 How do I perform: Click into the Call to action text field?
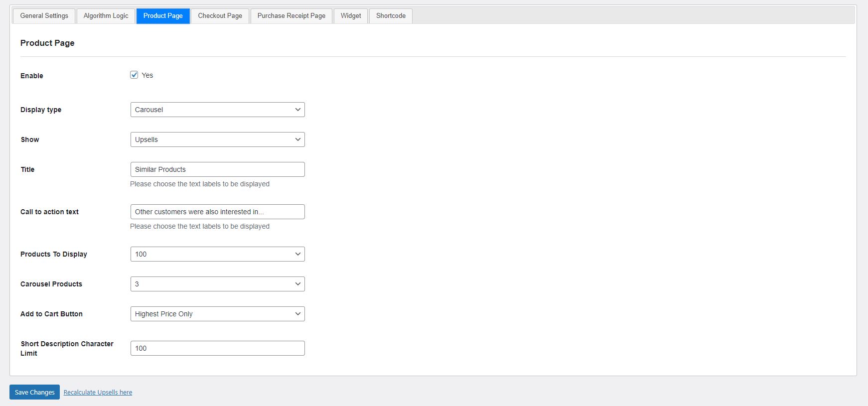pyautogui.click(x=217, y=212)
